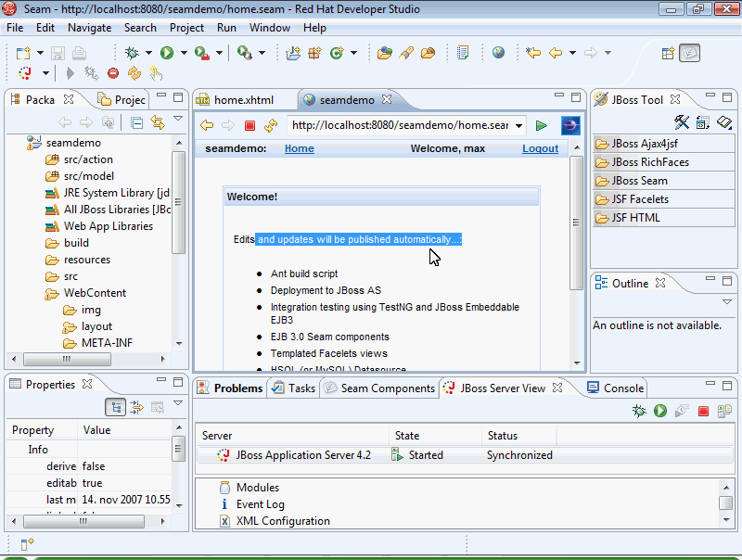Switch to the Tasks tab
The image size is (742, 560).
[x=293, y=388]
